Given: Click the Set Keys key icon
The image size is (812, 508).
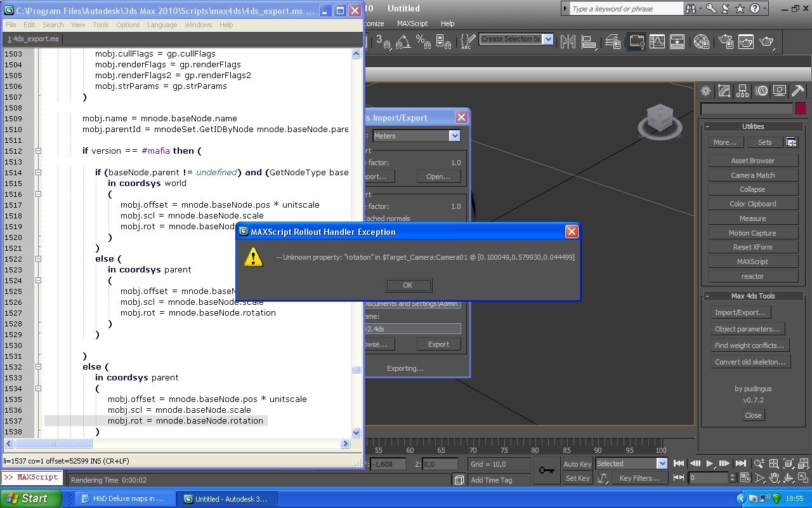Looking at the screenshot, I should 546,471.
